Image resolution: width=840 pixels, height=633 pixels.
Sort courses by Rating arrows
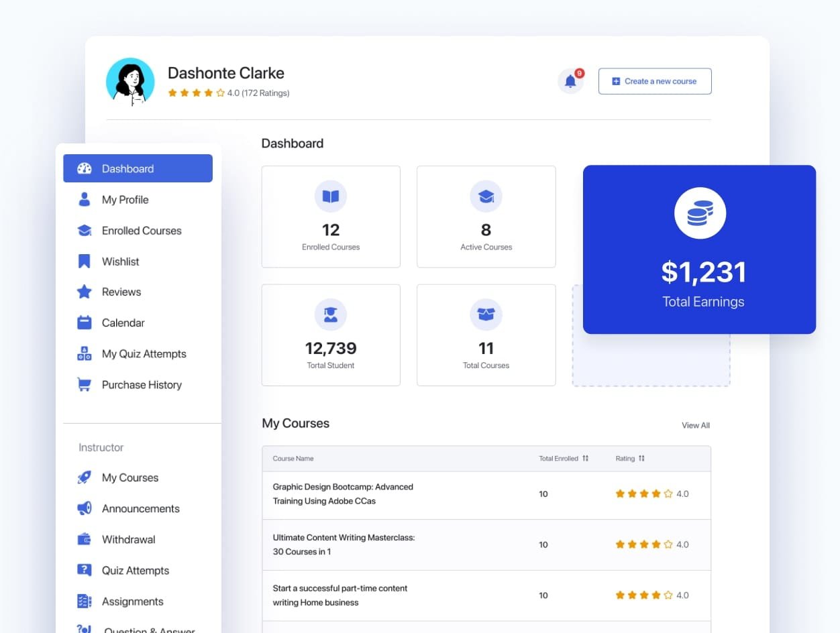pyautogui.click(x=641, y=459)
